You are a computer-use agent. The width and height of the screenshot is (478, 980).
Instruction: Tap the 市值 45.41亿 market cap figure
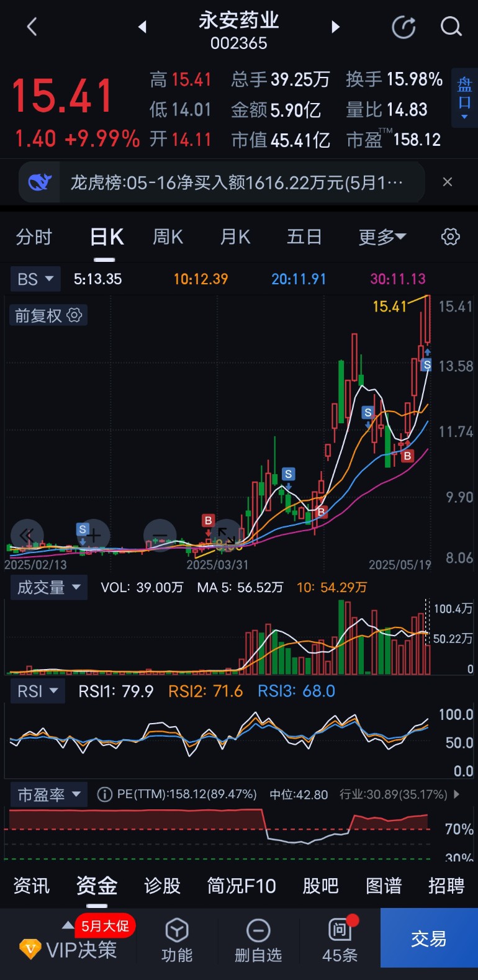coord(281,140)
